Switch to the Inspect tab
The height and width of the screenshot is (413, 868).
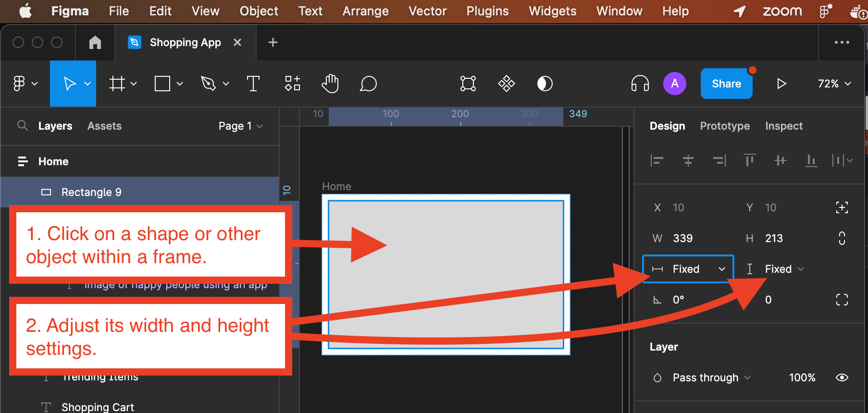click(784, 126)
